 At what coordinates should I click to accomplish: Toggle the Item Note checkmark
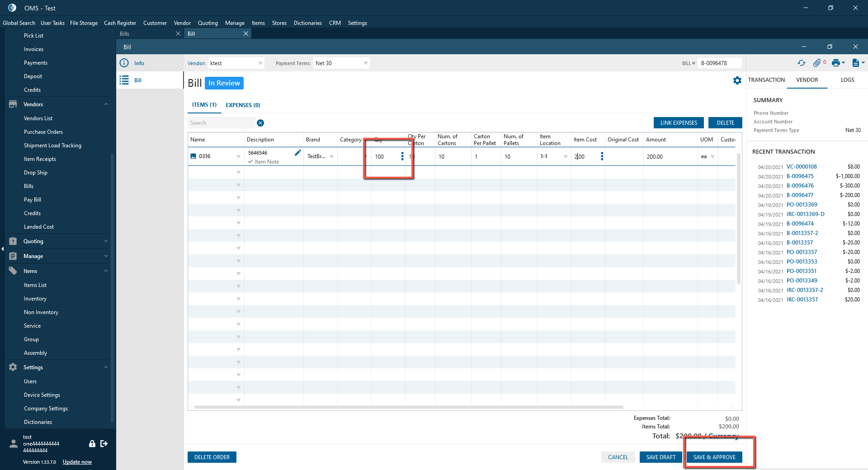point(250,162)
